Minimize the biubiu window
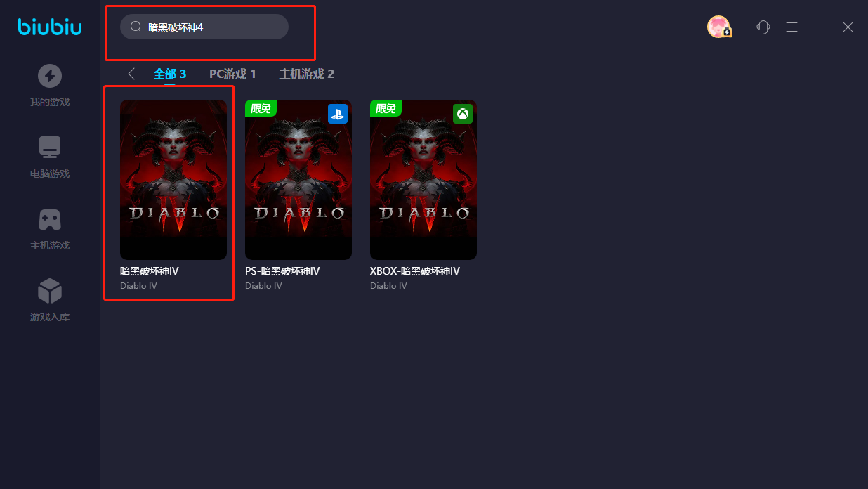This screenshot has height=489, width=868. (x=820, y=27)
